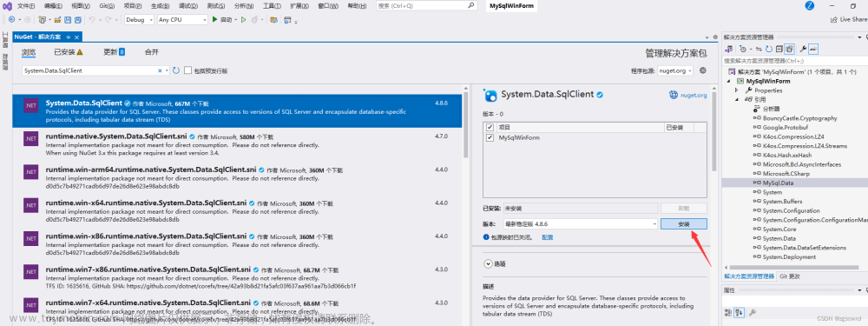Click the NuGet package search input field
The height and width of the screenshot is (326, 868).
89,70
